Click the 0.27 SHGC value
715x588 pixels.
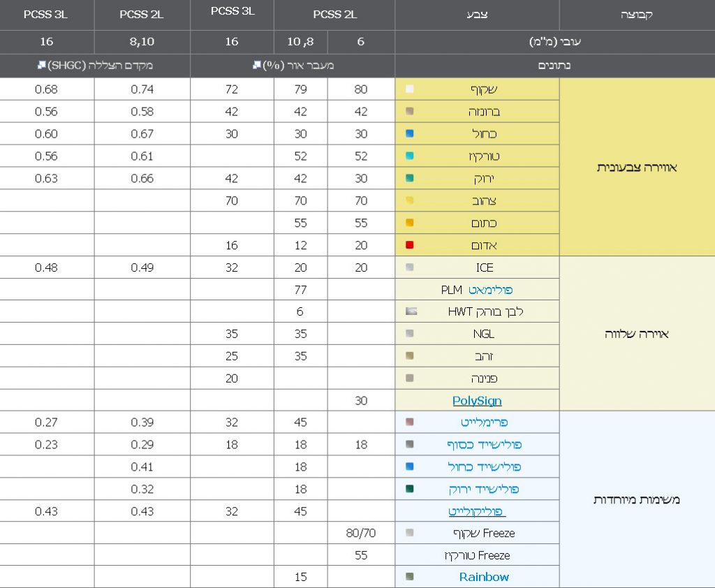[x=47, y=422]
